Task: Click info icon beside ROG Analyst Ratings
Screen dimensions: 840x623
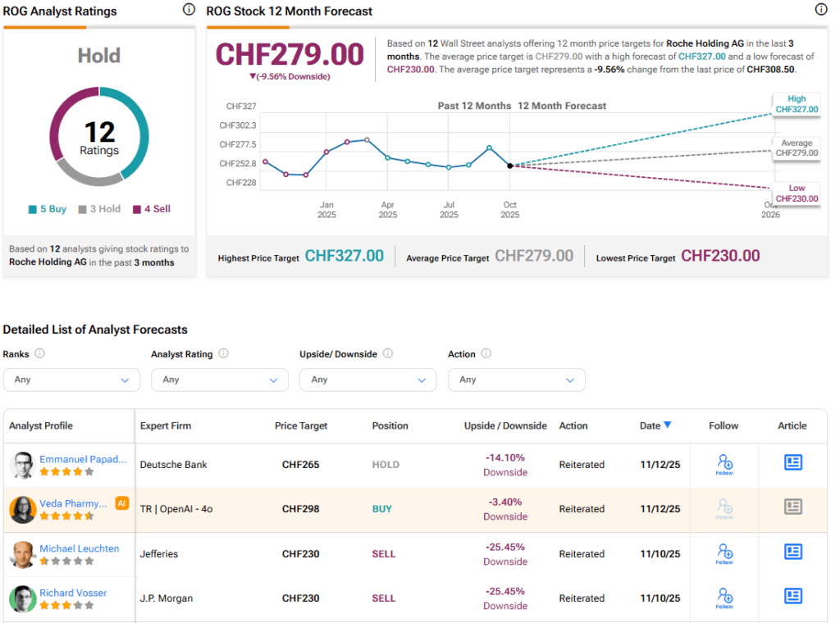Action: click(189, 10)
